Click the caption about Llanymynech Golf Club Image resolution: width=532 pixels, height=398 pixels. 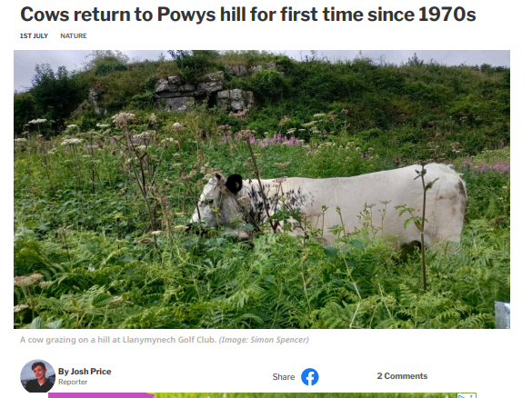click(118, 339)
